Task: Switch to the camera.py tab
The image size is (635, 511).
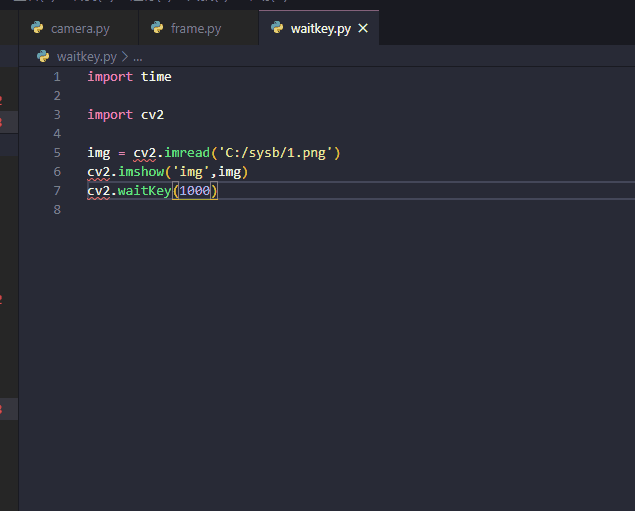Action: click(79, 28)
